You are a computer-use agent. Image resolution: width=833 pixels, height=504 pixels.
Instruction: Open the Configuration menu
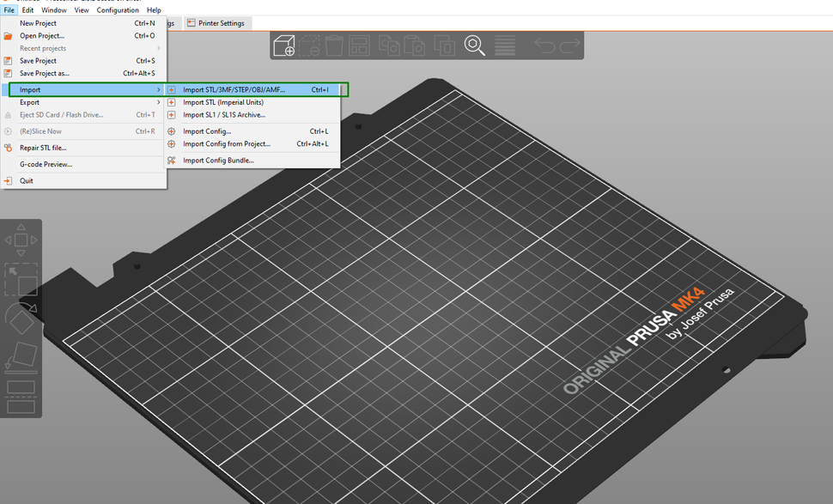(118, 10)
